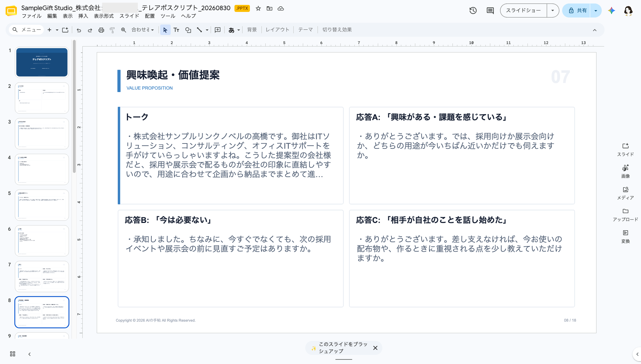The height and width of the screenshot is (364, 641).
Task: Click the 興味喚起・価値提案 slide title
Action: point(173,75)
